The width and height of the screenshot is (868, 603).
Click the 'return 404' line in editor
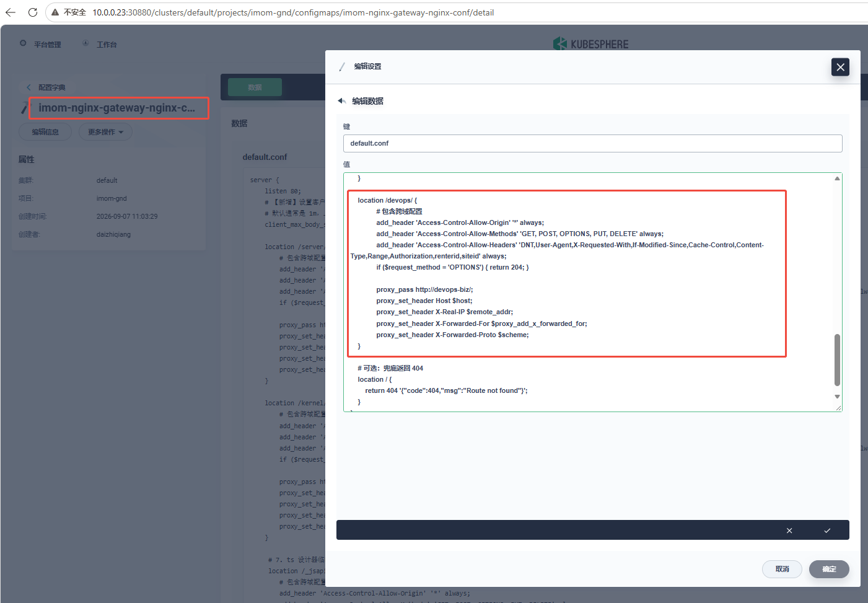point(446,390)
